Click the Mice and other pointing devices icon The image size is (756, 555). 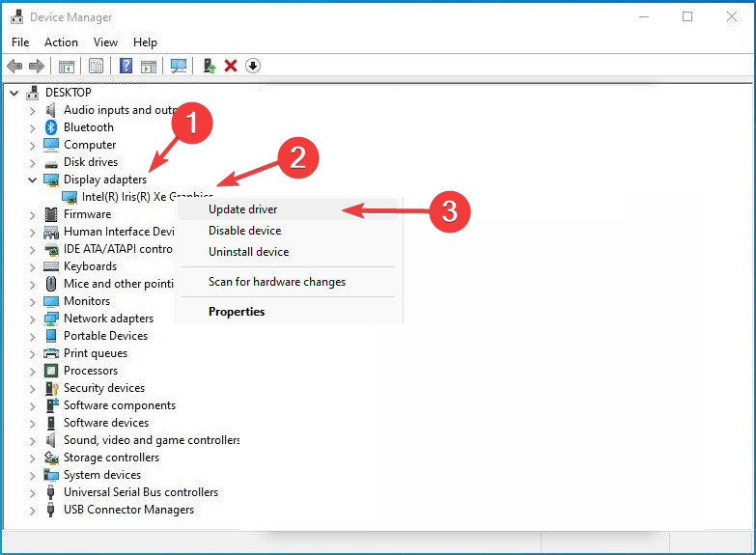click(51, 284)
